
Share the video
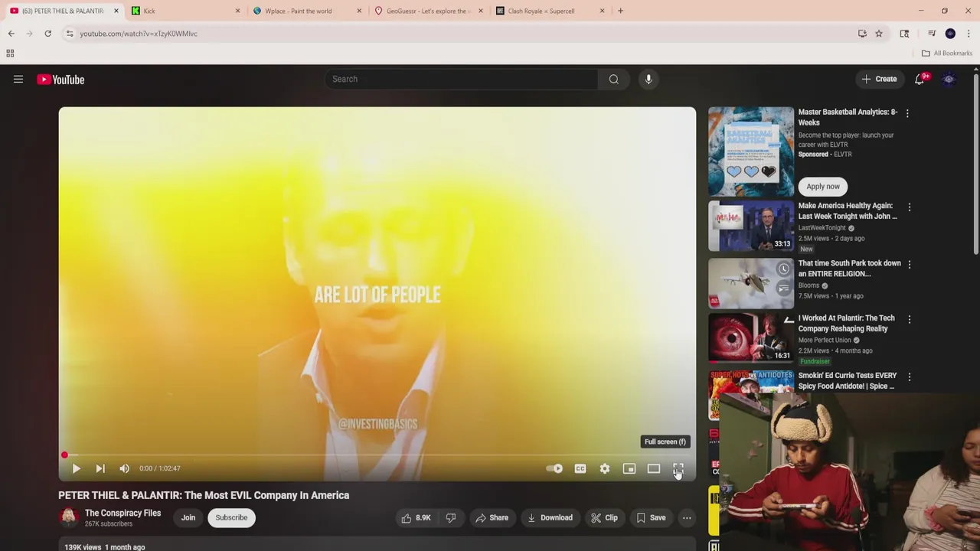[492, 518]
